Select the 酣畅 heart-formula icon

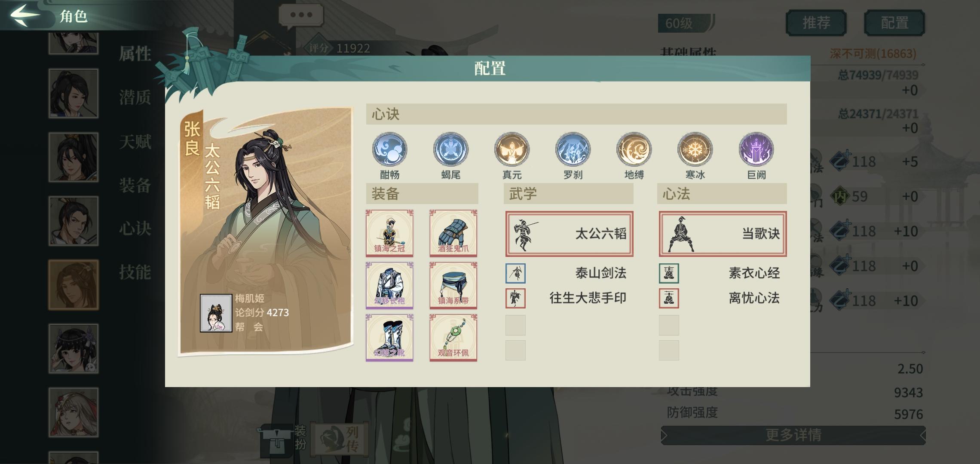tap(389, 150)
